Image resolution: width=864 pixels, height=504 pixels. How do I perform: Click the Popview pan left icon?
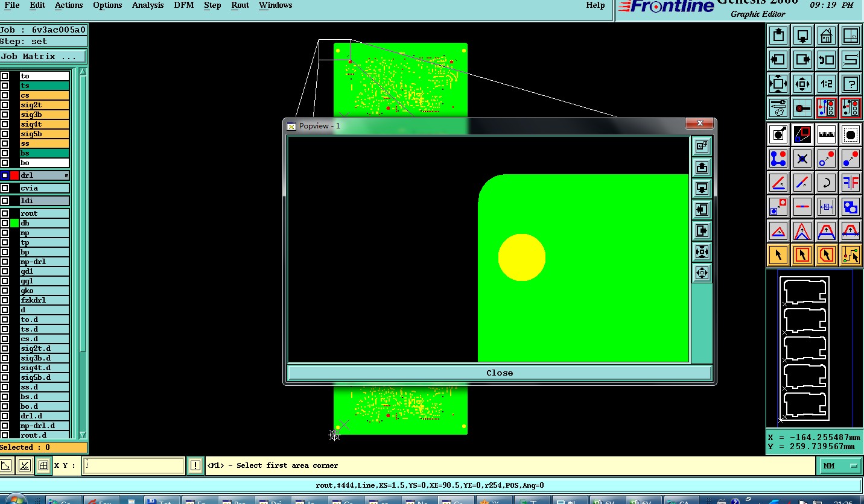(x=702, y=209)
